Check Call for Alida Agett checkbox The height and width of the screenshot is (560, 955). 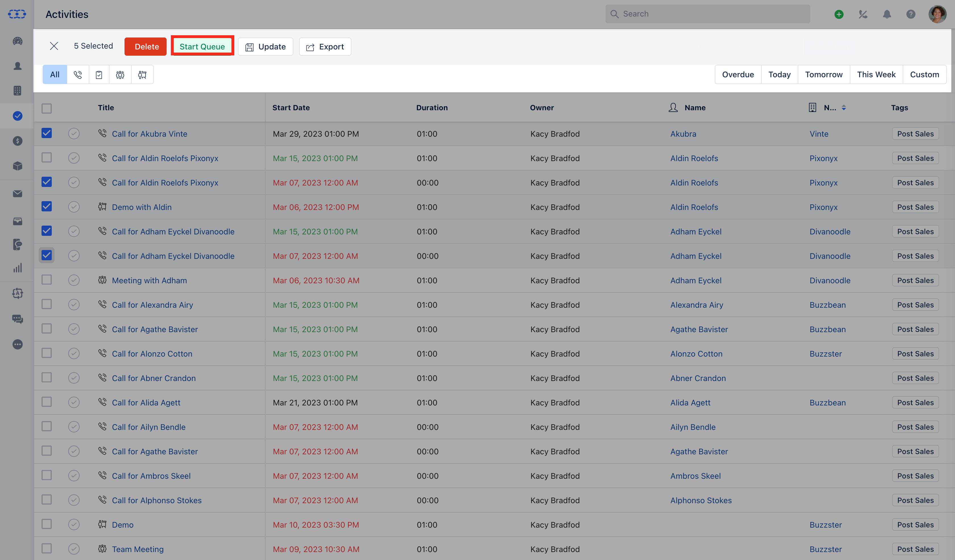pos(47,402)
